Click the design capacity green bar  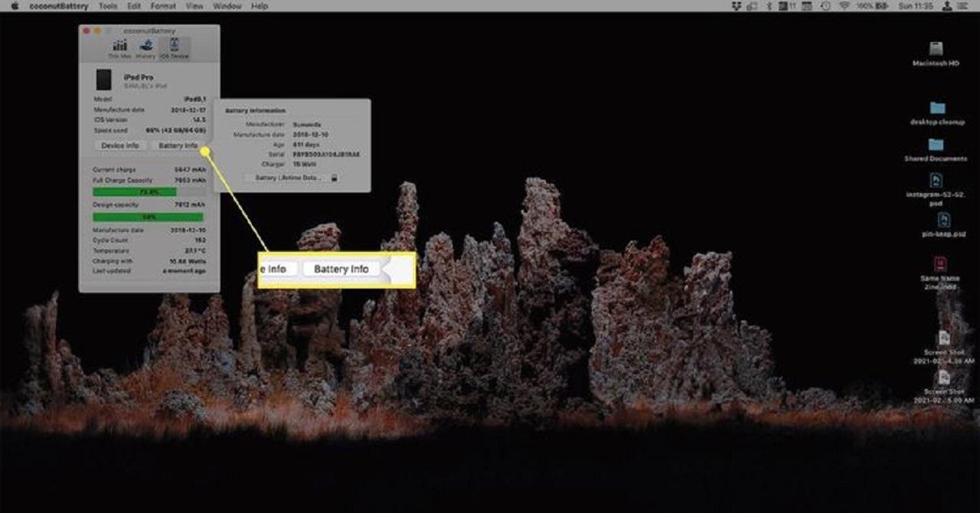coord(148,217)
